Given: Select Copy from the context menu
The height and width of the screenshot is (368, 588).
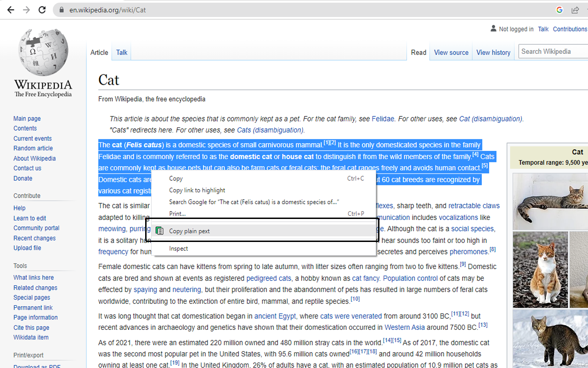Looking at the screenshot, I should click(x=175, y=178).
